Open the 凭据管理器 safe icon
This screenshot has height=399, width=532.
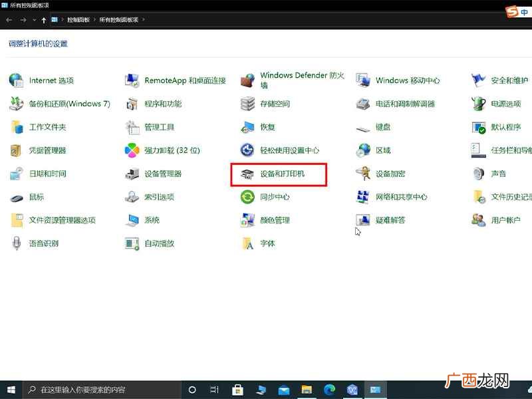pyautogui.click(x=16, y=150)
